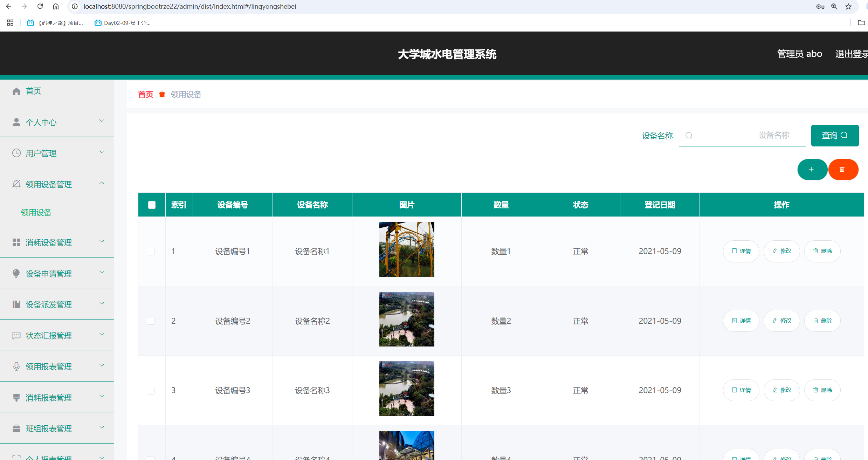Toggle the select-all checkbox in table header
This screenshot has height=460, width=868.
[x=152, y=205]
